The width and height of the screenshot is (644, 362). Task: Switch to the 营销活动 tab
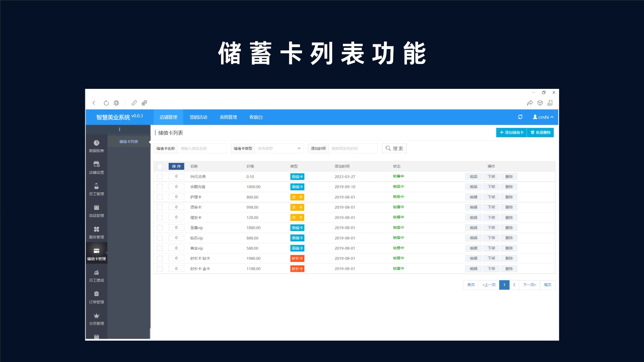click(x=198, y=117)
